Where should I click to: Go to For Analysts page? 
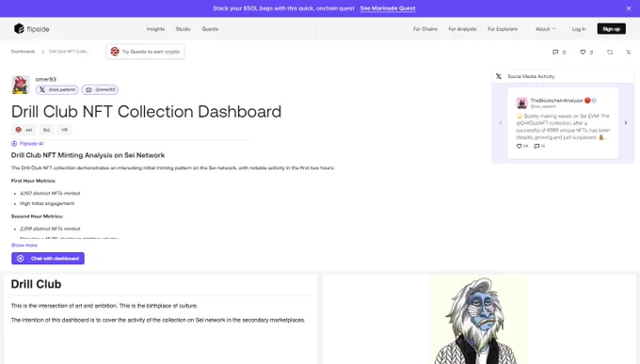click(462, 29)
